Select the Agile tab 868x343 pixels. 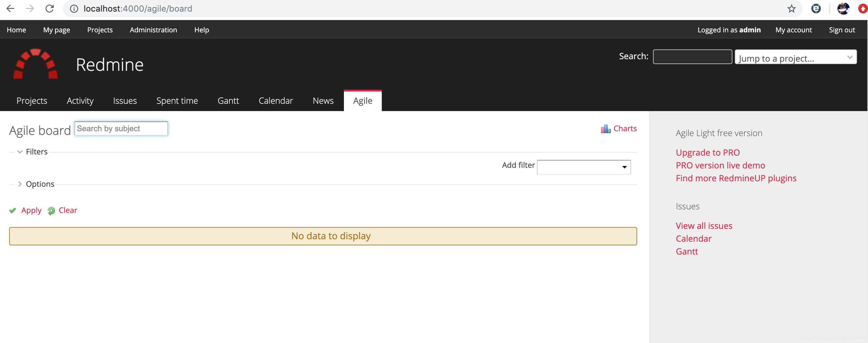[362, 100]
